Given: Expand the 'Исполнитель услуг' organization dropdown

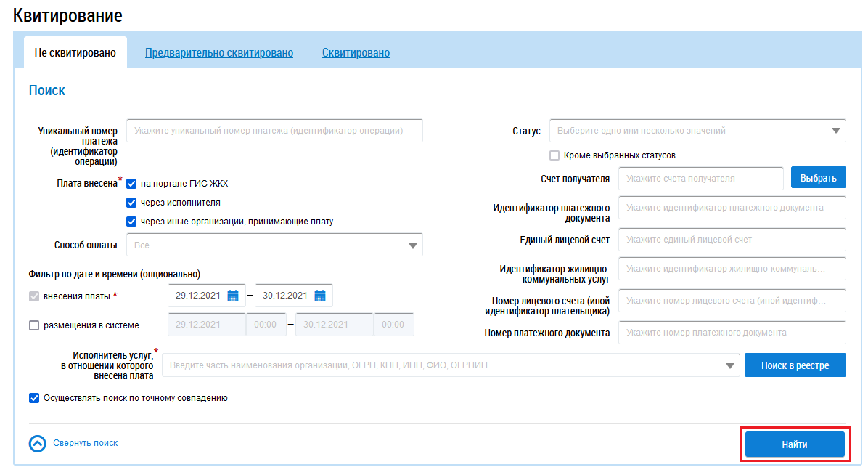Looking at the screenshot, I should pos(730,365).
